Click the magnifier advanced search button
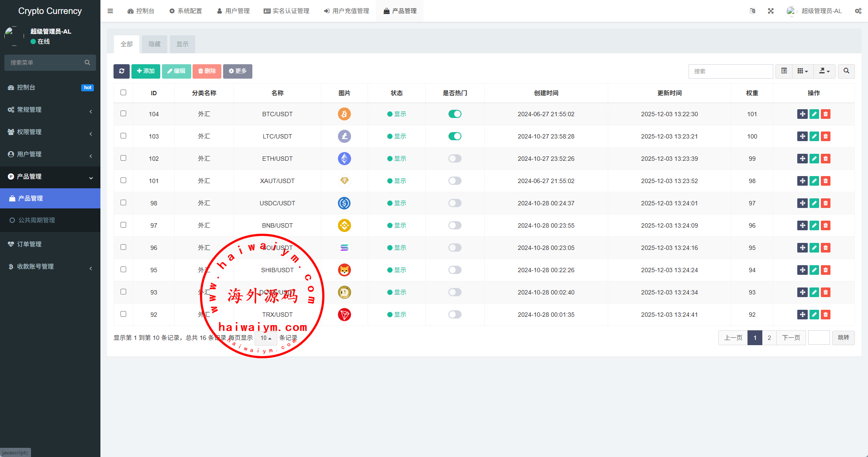This screenshot has width=868, height=457. (x=846, y=71)
